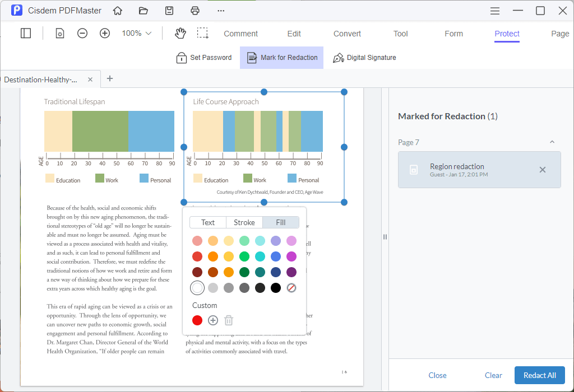The image size is (574, 392).
Task: Add a custom color with plus icon
Action: coord(212,320)
